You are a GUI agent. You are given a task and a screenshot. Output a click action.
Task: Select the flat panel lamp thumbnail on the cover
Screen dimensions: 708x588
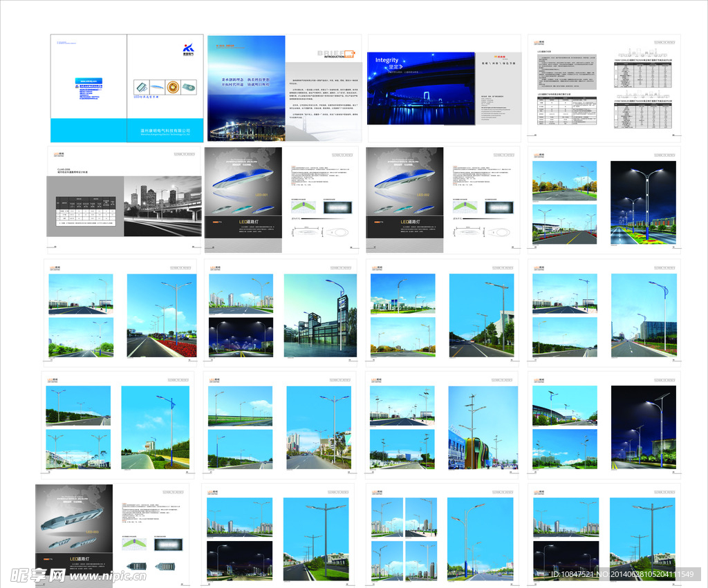click(141, 86)
